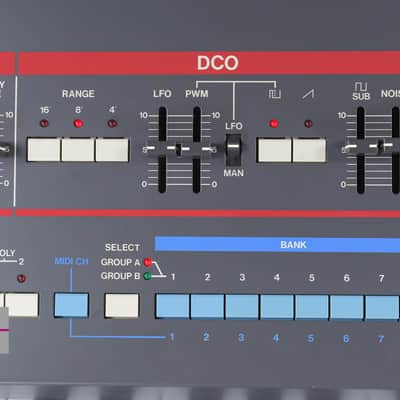Click the RANGE label

click(78, 94)
